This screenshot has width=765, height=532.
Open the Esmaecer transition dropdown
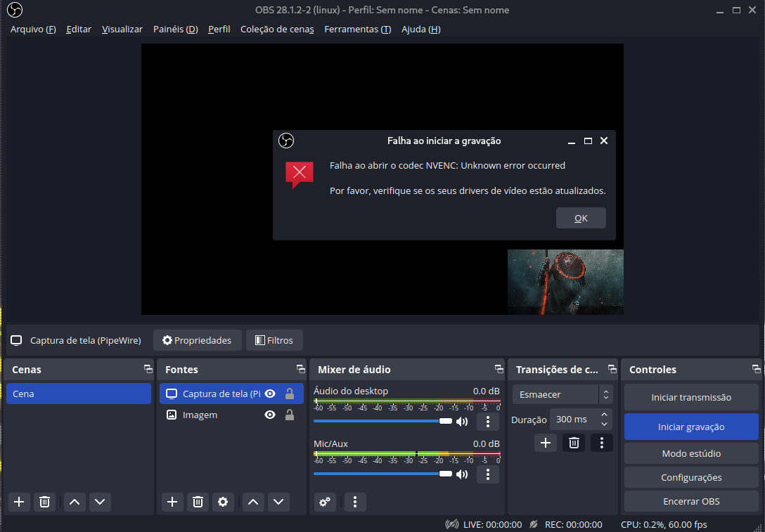pyautogui.click(x=562, y=395)
